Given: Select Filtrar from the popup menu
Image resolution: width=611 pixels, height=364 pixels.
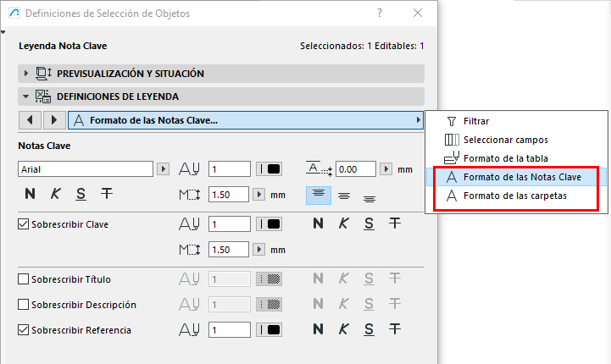Looking at the screenshot, I should tap(475, 121).
